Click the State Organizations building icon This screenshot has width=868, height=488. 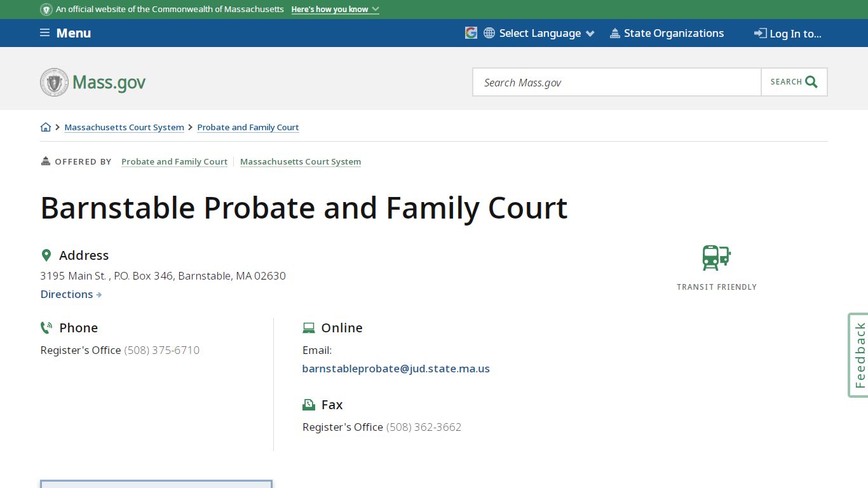click(x=614, y=33)
